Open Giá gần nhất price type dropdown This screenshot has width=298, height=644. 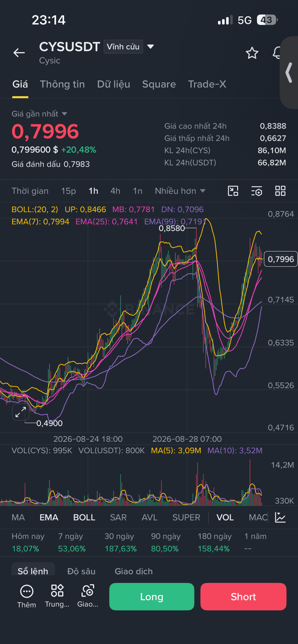(39, 114)
